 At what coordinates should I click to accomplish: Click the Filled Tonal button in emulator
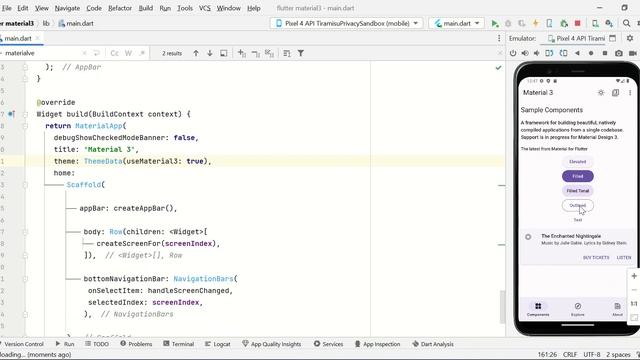[x=578, y=191]
